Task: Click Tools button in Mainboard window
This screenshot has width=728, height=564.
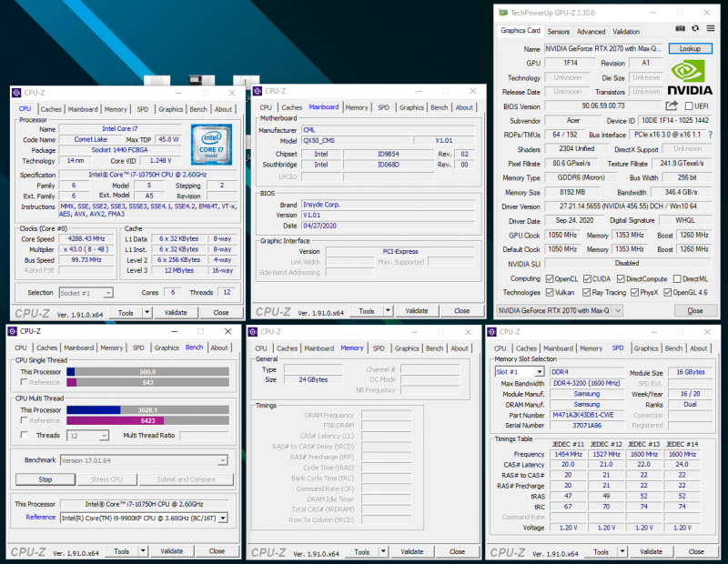Action: pos(366,310)
